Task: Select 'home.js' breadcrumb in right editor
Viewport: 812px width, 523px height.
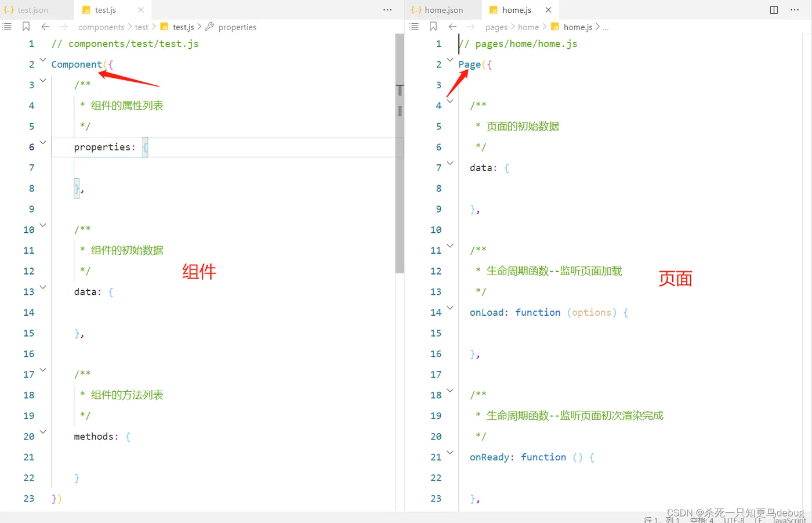Action: click(578, 27)
